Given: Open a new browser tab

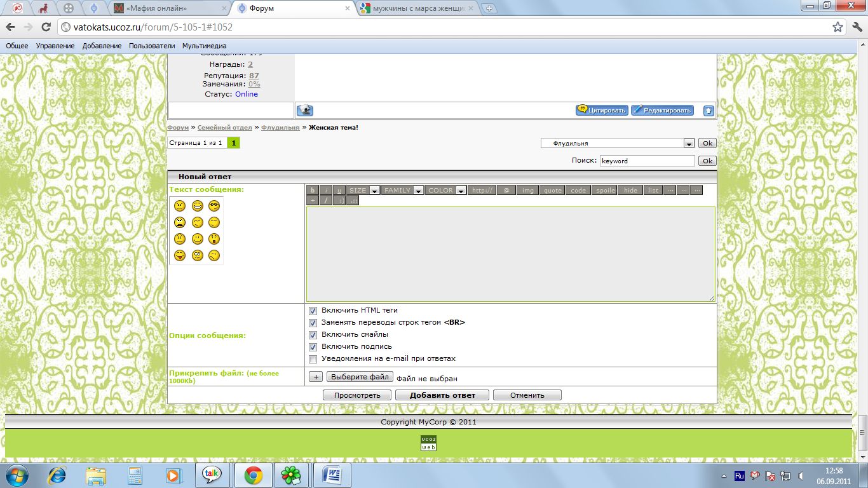Looking at the screenshot, I should (x=489, y=8).
